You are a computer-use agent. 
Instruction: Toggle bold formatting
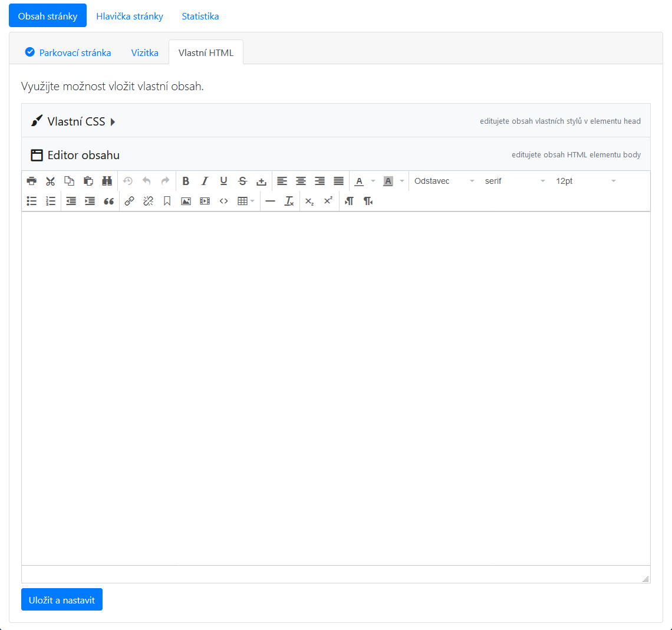(x=186, y=181)
